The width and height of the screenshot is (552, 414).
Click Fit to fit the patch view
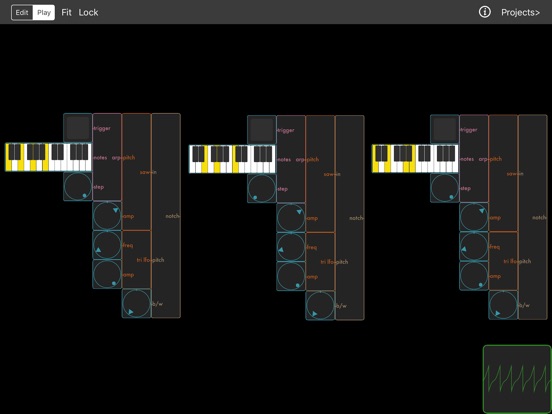click(x=66, y=13)
